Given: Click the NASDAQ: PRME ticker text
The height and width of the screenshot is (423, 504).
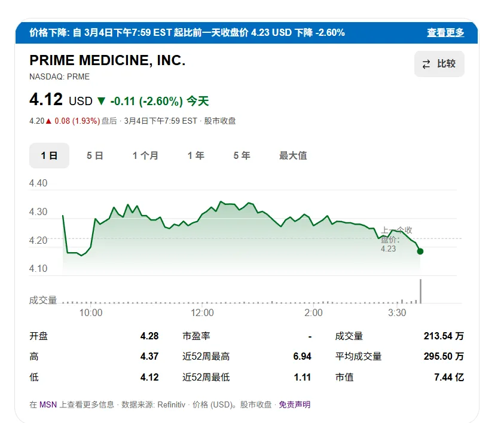Looking at the screenshot, I should pyautogui.click(x=59, y=76).
